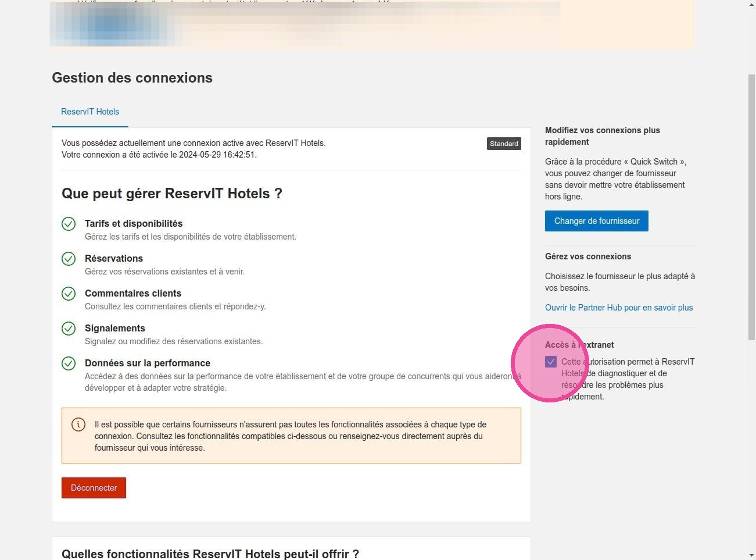Click the "Gérez vos connexions" heading
The image size is (756, 560).
pyautogui.click(x=588, y=256)
